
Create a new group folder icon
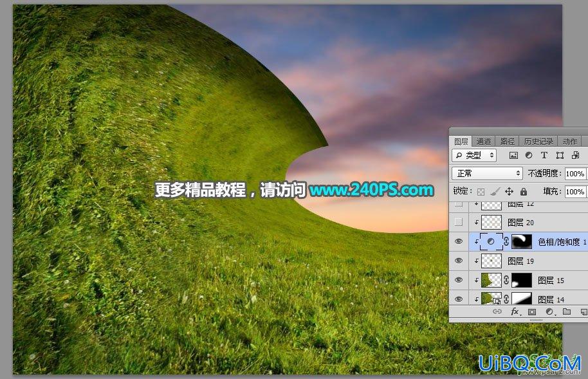pos(567,311)
